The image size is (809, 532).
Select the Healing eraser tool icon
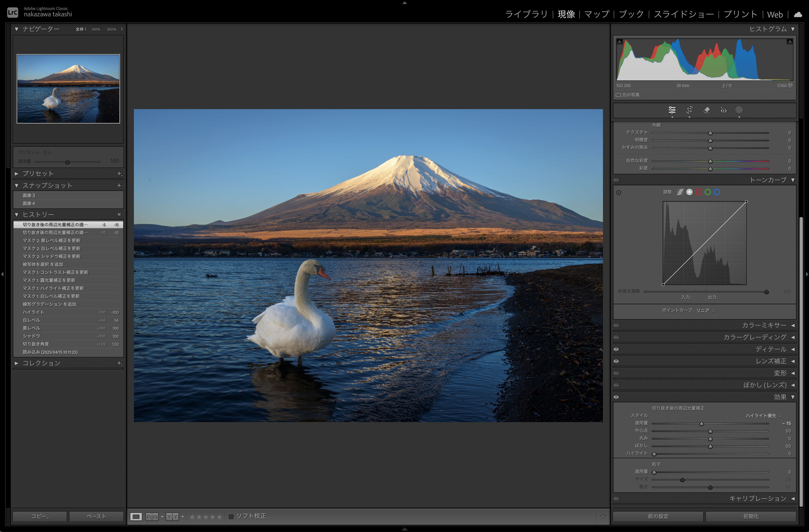tap(706, 110)
